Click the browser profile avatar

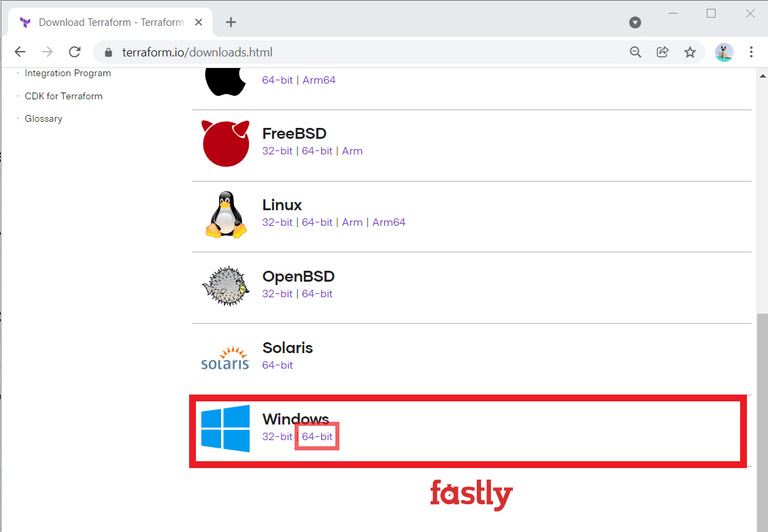pyautogui.click(x=724, y=52)
